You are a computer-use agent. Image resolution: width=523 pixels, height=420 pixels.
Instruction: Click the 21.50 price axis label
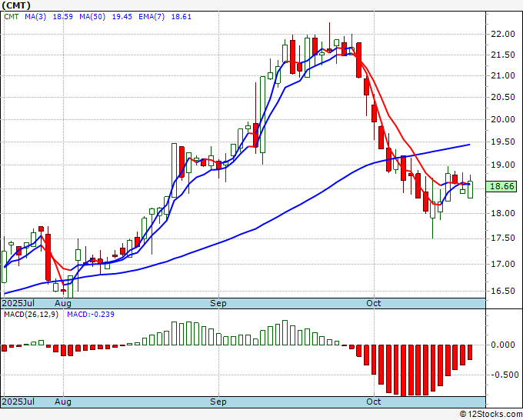click(503, 55)
